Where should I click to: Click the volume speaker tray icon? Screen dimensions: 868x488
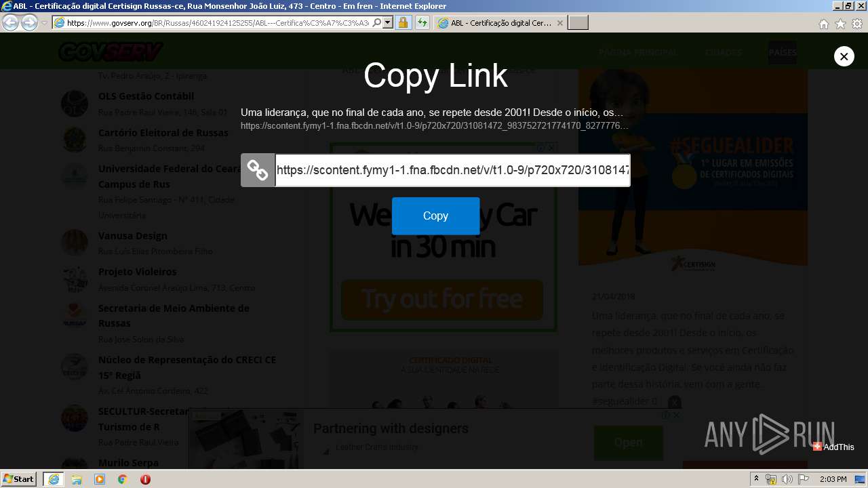(787, 479)
